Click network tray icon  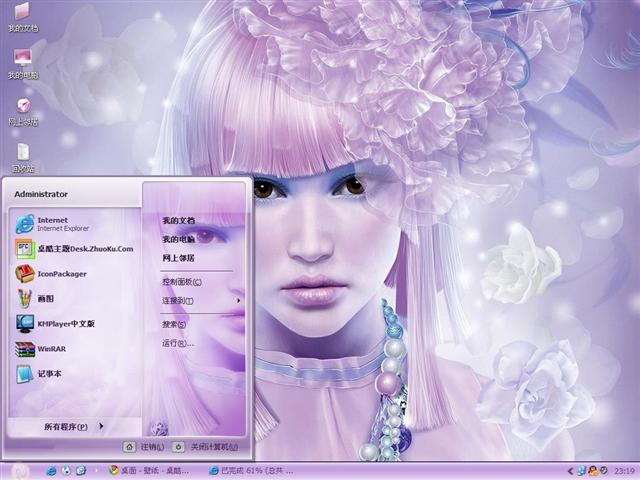tap(581, 471)
